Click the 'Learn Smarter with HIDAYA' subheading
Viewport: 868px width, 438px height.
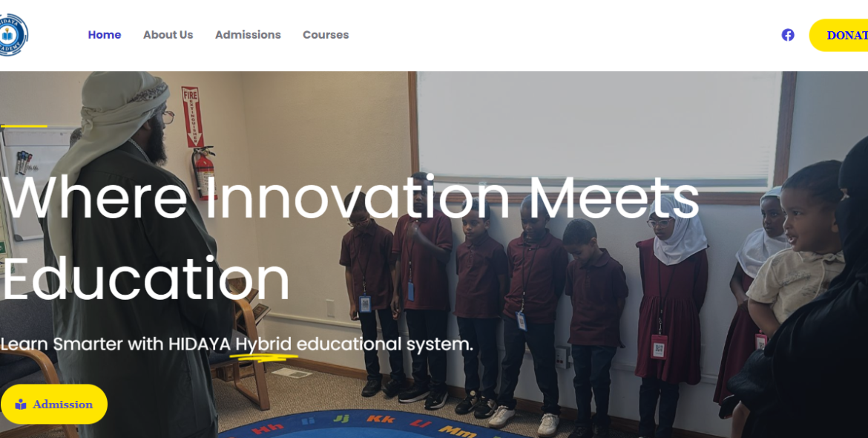[115, 344]
